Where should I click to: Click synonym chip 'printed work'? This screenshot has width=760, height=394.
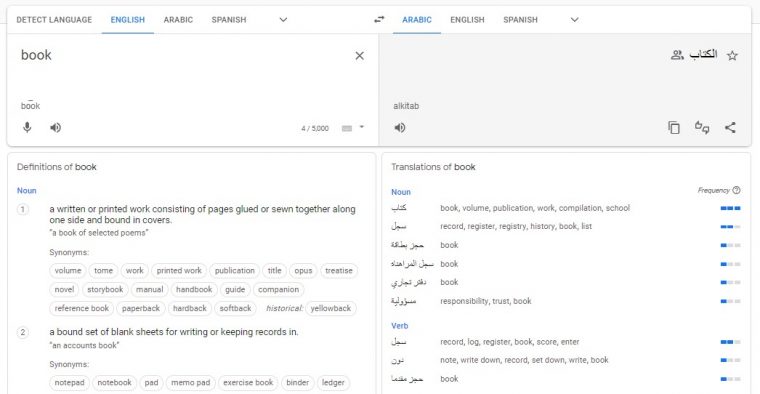click(x=179, y=270)
